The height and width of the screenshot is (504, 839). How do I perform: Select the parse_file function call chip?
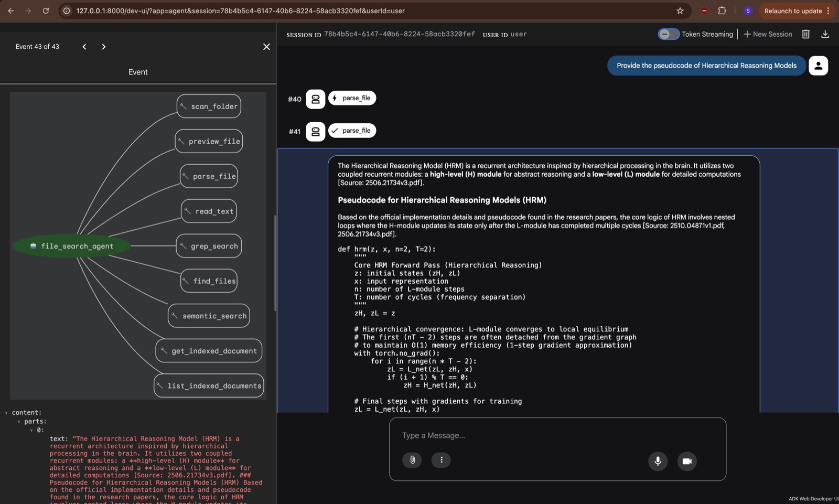352,98
